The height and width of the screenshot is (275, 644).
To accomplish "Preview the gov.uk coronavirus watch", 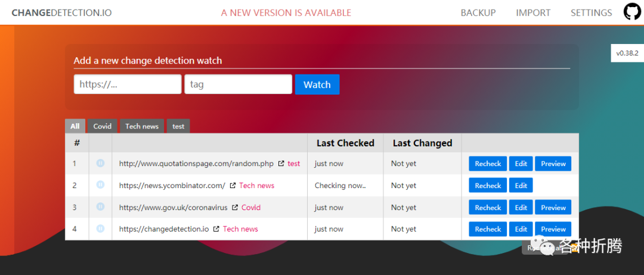I will coord(553,207).
